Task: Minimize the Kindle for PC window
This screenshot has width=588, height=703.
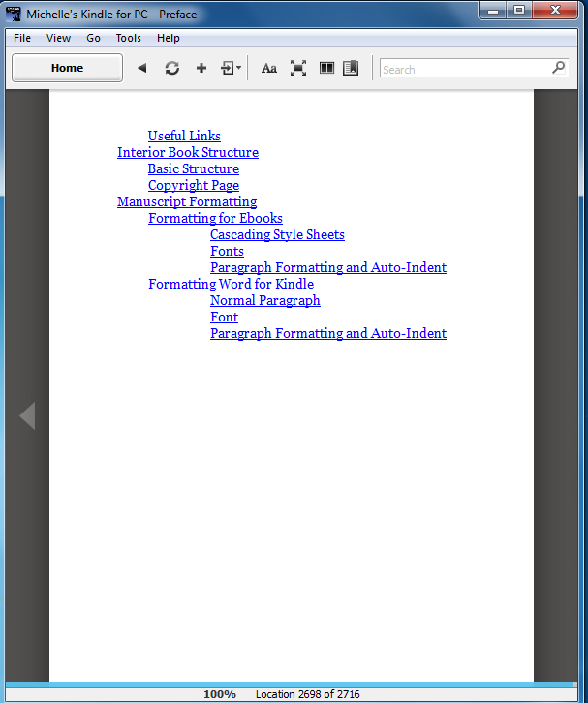Action: [493, 11]
